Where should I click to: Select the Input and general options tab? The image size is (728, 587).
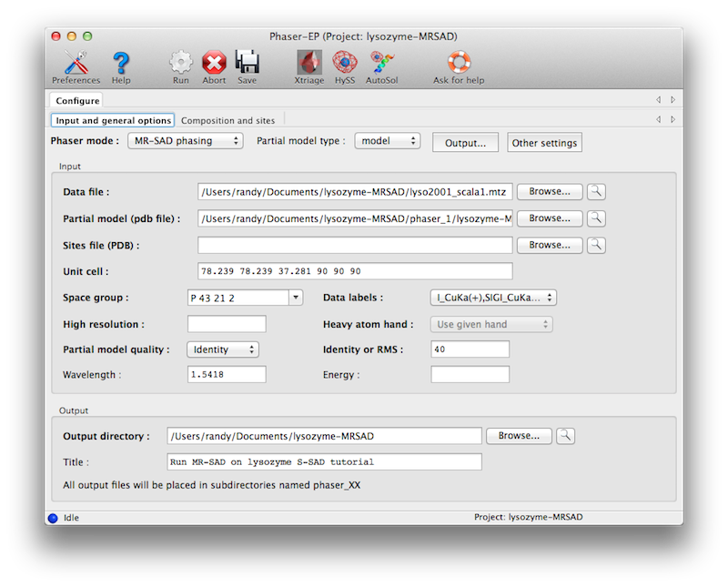click(113, 120)
